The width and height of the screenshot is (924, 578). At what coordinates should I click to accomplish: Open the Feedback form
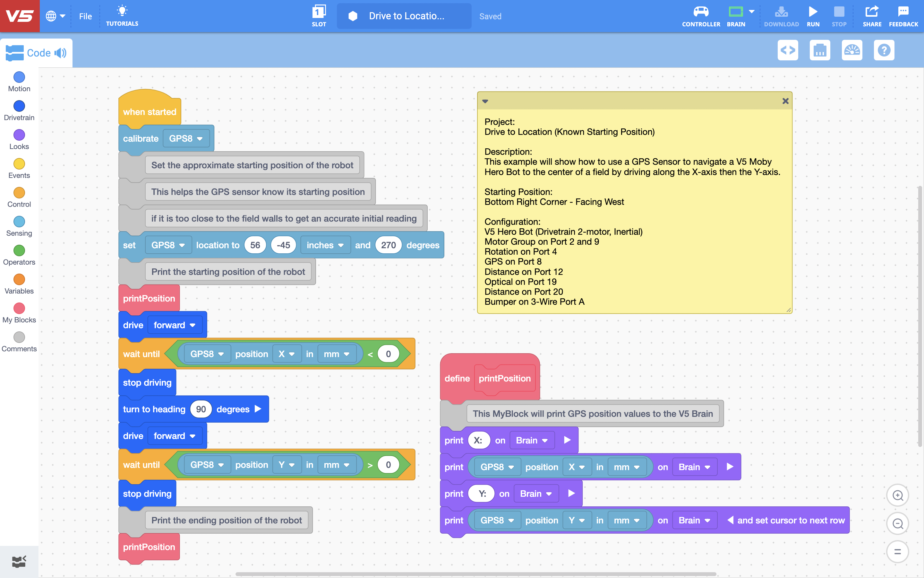pyautogui.click(x=903, y=16)
